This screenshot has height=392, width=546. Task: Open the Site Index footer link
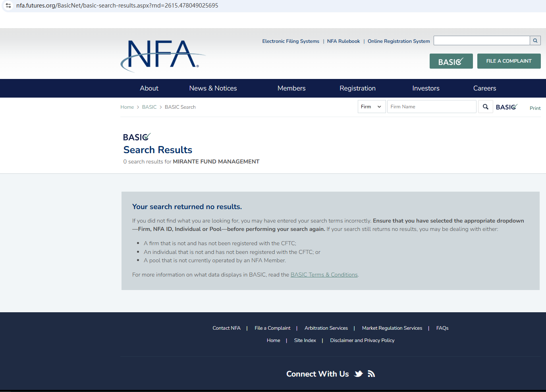[305, 340]
